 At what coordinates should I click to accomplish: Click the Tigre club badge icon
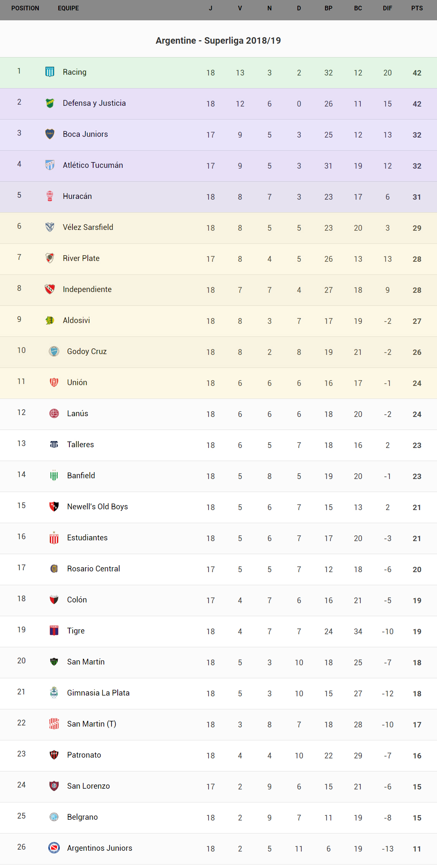tap(54, 630)
